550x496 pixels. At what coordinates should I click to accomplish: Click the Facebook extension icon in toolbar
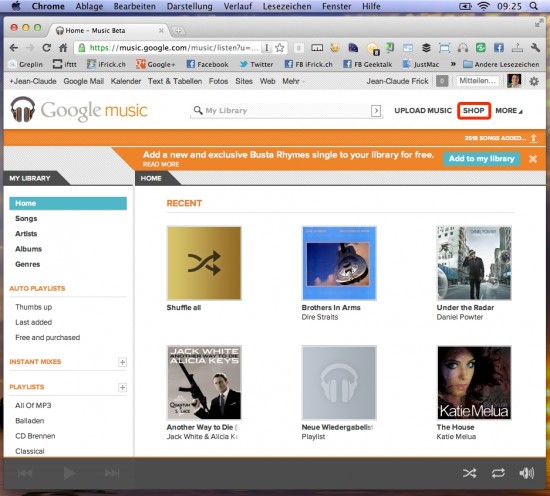pyautogui.click(x=498, y=48)
